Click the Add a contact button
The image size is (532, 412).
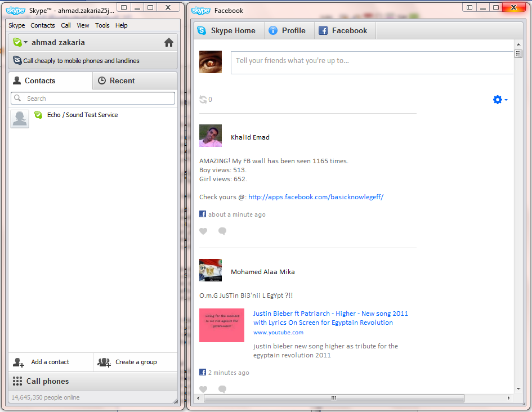pyautogui.click(x=50, y=362)
